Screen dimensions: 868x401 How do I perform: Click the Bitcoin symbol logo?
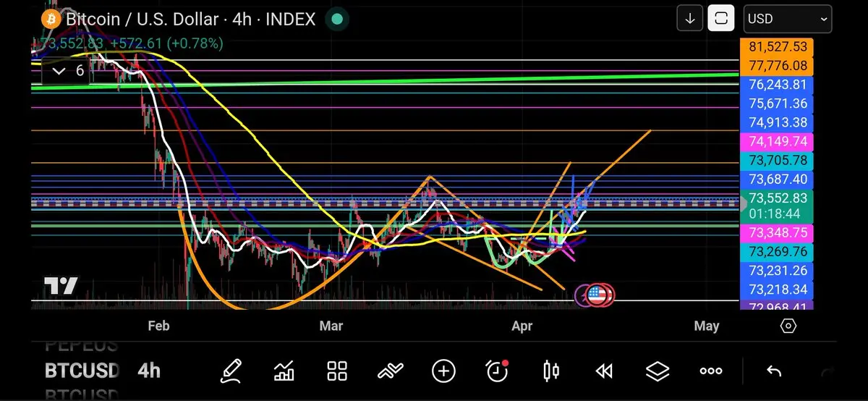[50, 18]
